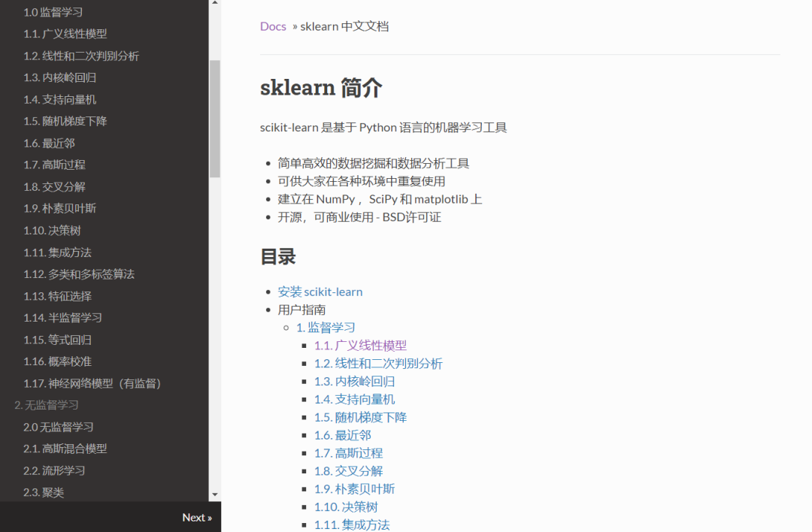
Task: Open content link 1.3. 内核岭回归
Action: pos(355,382)
